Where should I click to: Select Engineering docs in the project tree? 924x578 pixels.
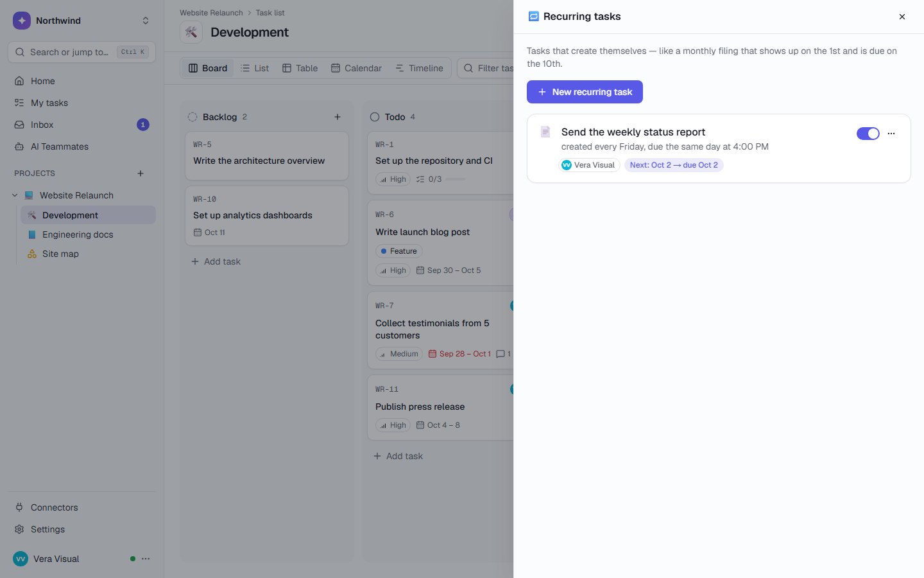point(88,234)
